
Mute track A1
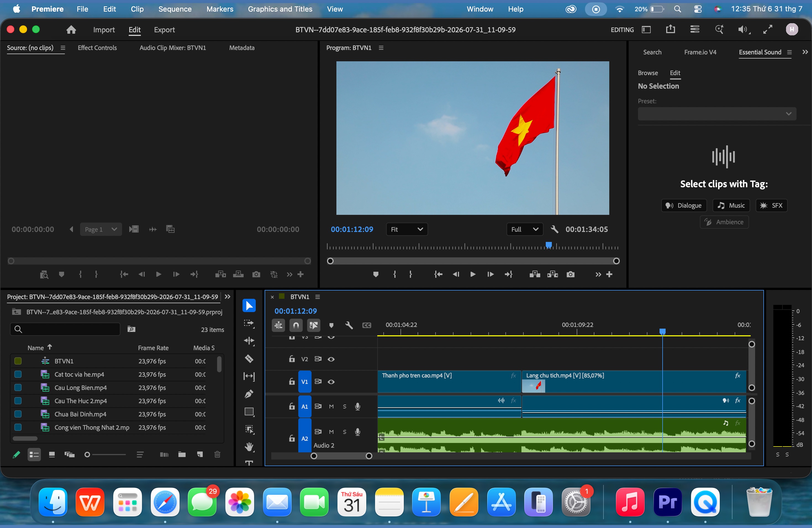pos(331,406)
